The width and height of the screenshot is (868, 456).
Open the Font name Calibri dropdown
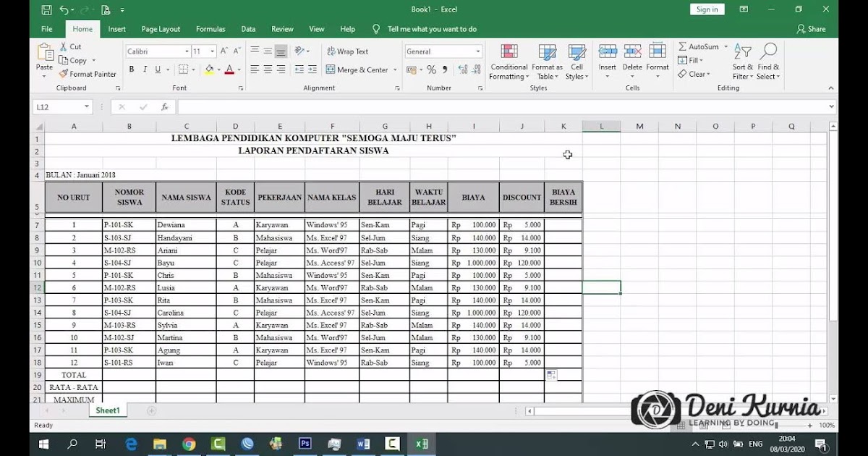[186, 51]
